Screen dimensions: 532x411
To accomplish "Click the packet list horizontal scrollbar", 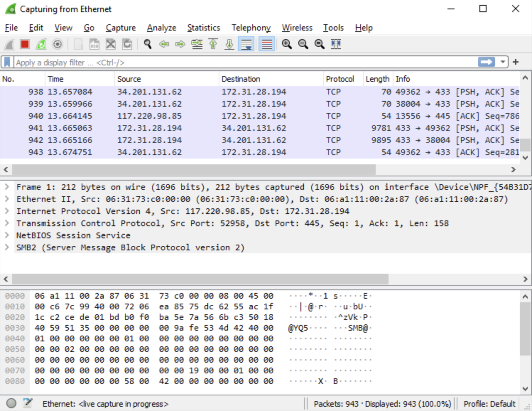I will click(194, 170).
